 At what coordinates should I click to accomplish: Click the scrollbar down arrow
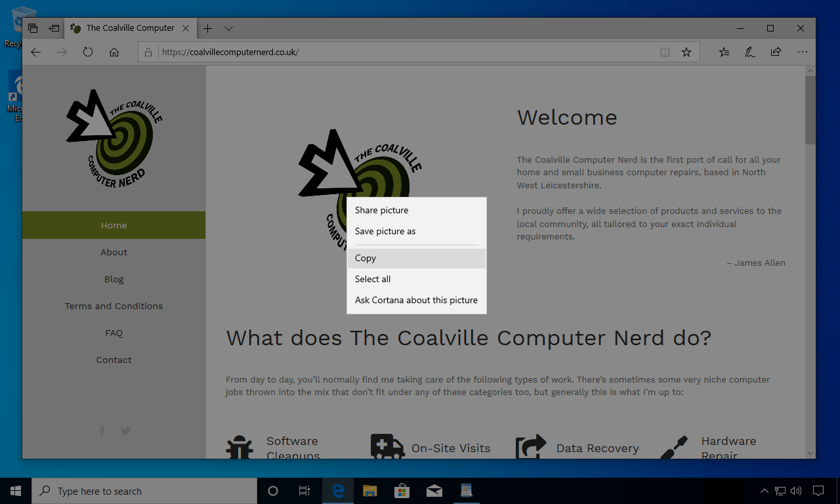pos(810,453)
